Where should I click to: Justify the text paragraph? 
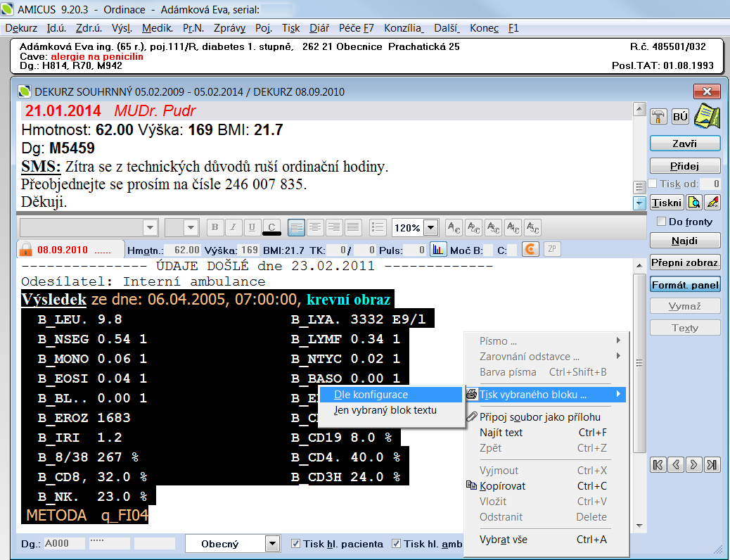point(353,227)
